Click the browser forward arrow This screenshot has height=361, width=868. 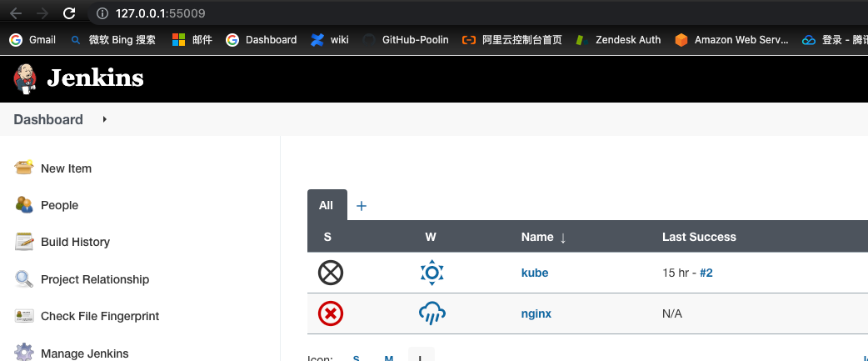pos(42,13)
